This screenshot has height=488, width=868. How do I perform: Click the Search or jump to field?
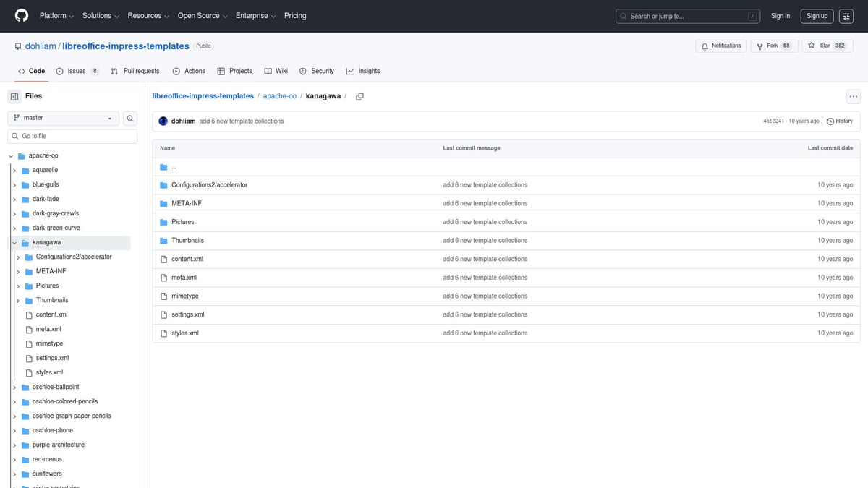688,16
